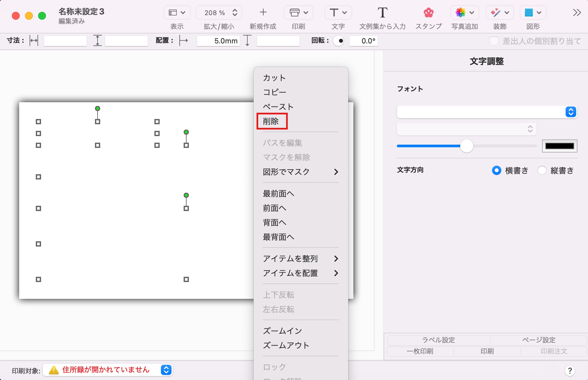Choose コピー from context menu
This screenshot has height=380, width=588.
point(275,92)
